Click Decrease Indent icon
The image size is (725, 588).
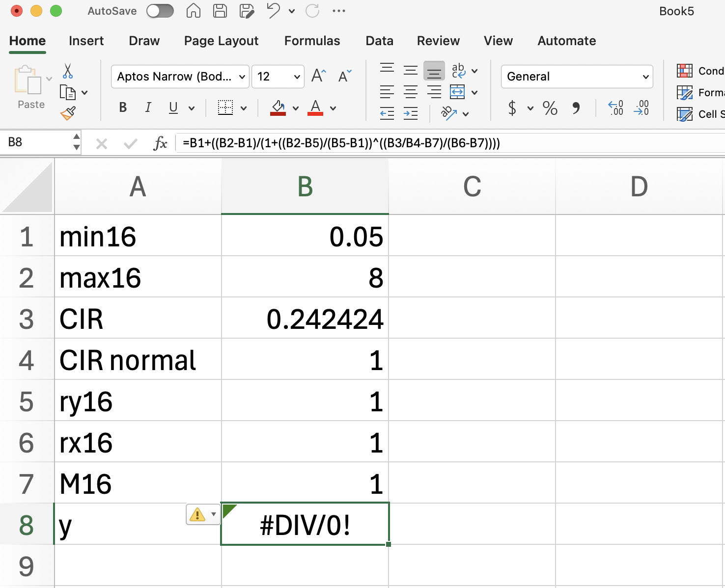point(387,113)
